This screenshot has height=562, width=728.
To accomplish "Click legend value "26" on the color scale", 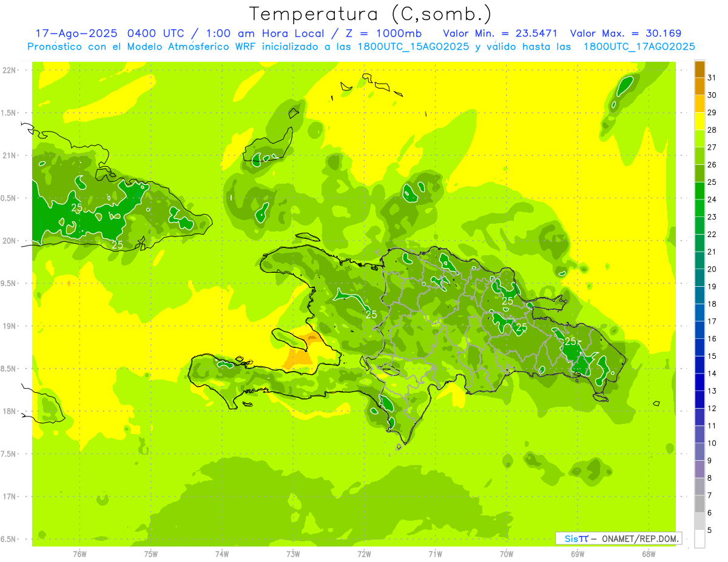I will pos(712,164).
